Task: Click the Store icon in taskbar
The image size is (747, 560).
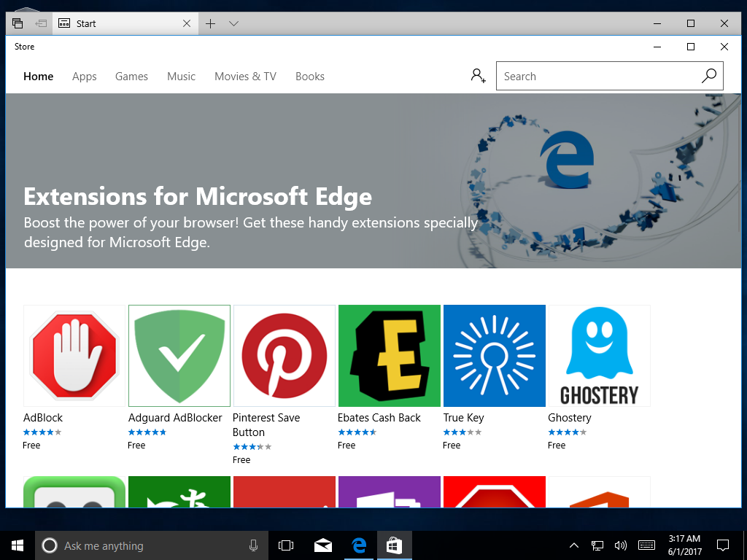Action: click(x=395, y=545)
